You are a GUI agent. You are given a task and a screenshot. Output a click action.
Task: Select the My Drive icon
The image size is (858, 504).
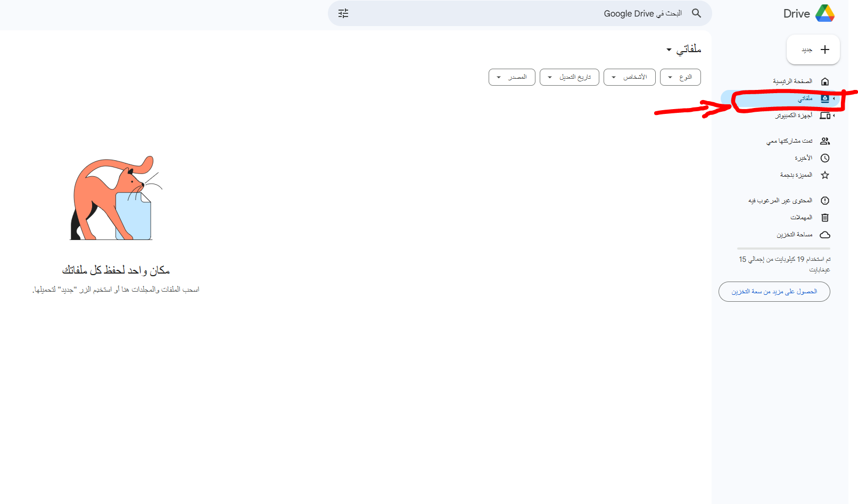pyautogui.click(x=825, y=98)
